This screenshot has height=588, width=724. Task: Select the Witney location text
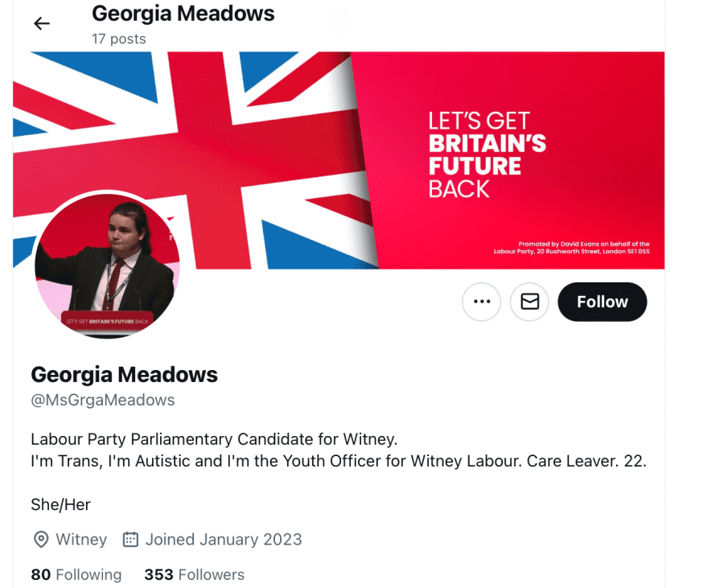pyautogui.click(x=81, y=540)
